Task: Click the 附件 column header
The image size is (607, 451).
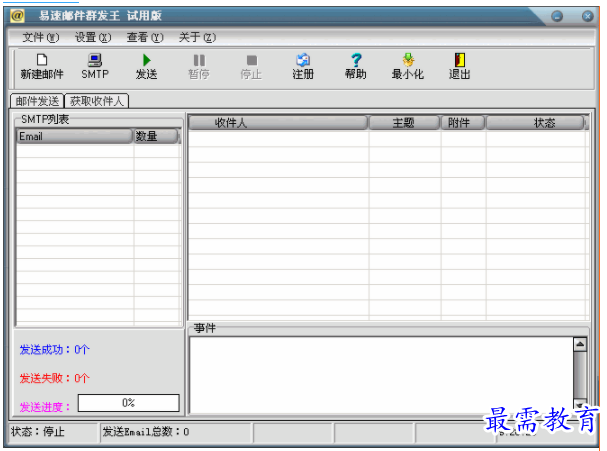Action: point(463,123)
